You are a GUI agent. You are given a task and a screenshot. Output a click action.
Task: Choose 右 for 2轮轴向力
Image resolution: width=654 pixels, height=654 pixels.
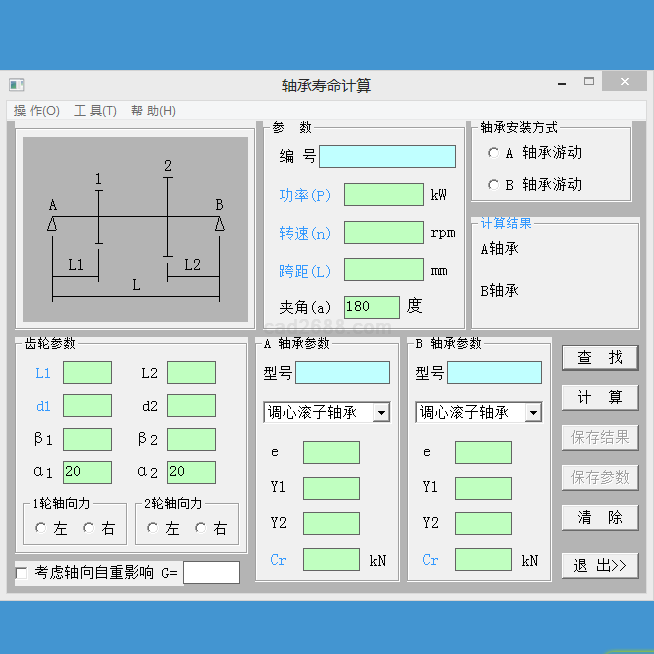(201, 527)
